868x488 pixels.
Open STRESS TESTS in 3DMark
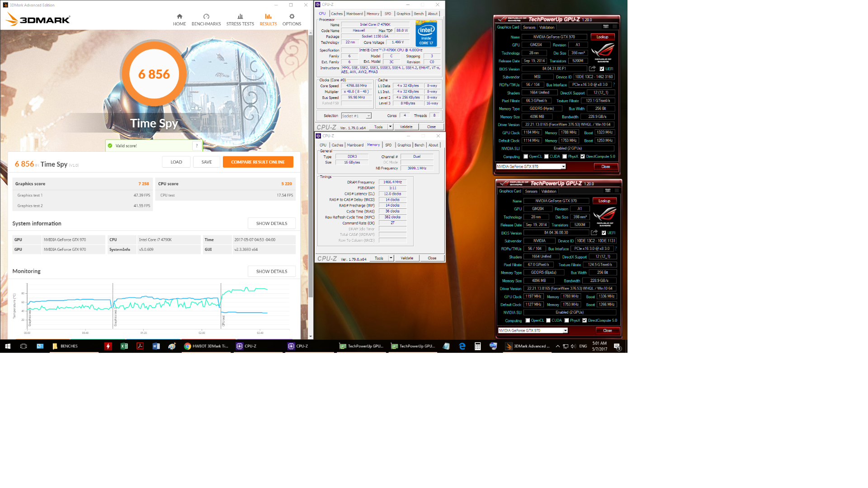click(240, 19)
